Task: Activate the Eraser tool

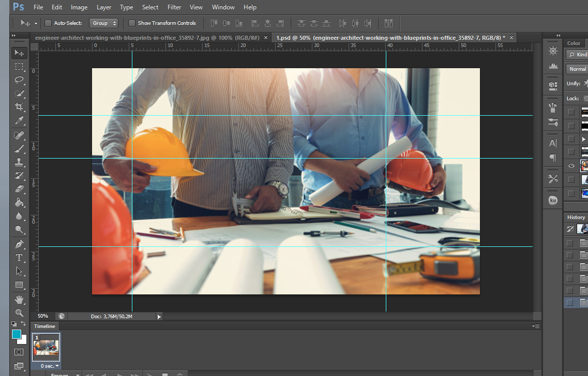Action: (19, 189)
